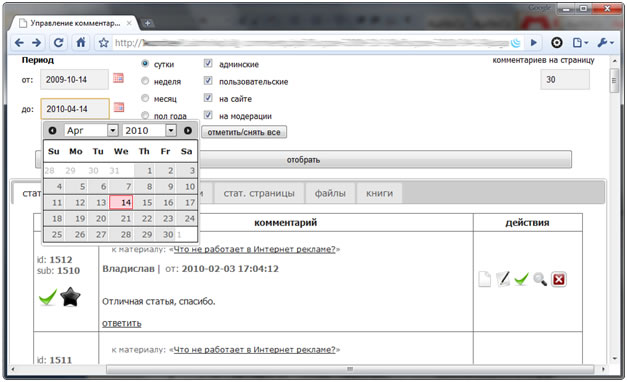Click the round extension icon in toolbar
The image size is (627, 382).
click(557, 42)
